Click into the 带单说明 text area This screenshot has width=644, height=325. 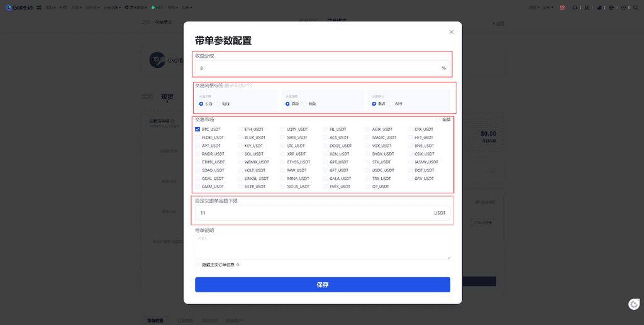tap(322, 246)
